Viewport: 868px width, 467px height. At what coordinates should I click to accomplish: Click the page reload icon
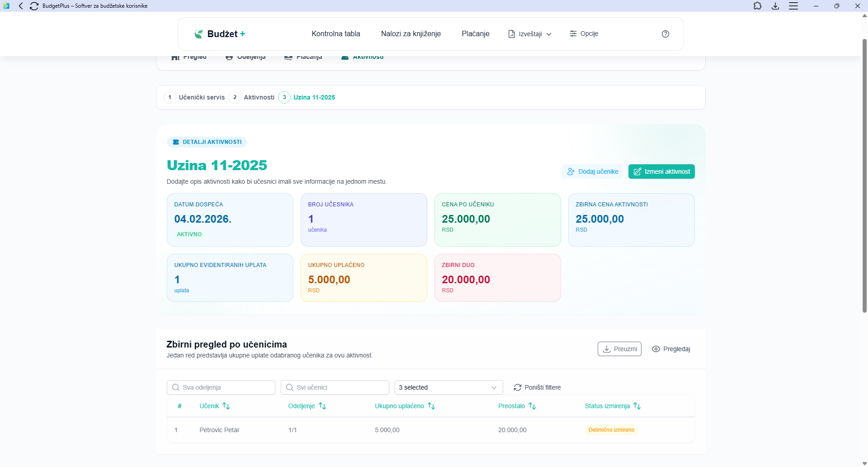point(34,6)
